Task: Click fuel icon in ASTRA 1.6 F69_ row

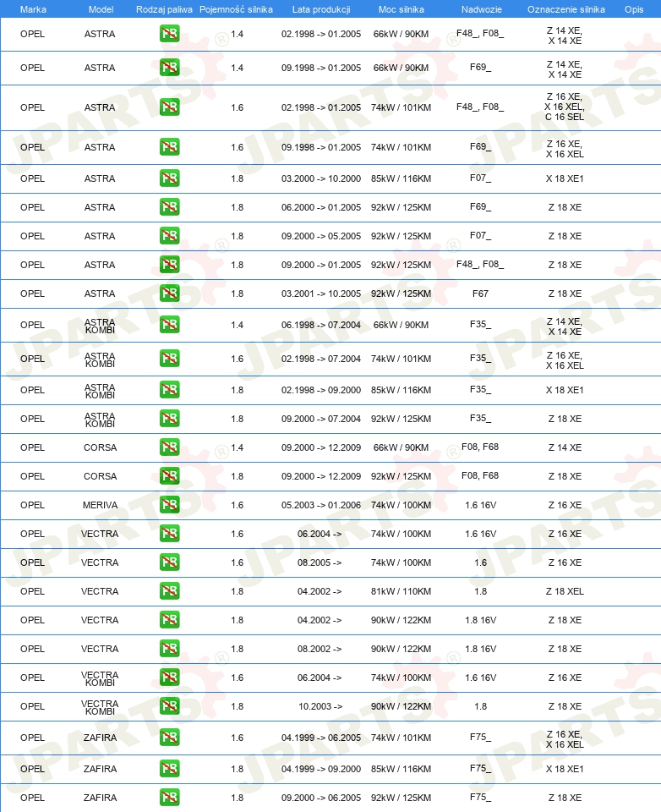Action: [170, 147]
